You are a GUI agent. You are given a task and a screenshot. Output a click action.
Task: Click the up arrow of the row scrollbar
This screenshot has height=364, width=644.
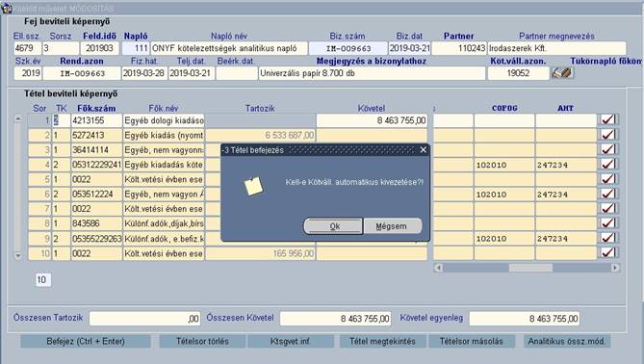click(x=18, y=119)
